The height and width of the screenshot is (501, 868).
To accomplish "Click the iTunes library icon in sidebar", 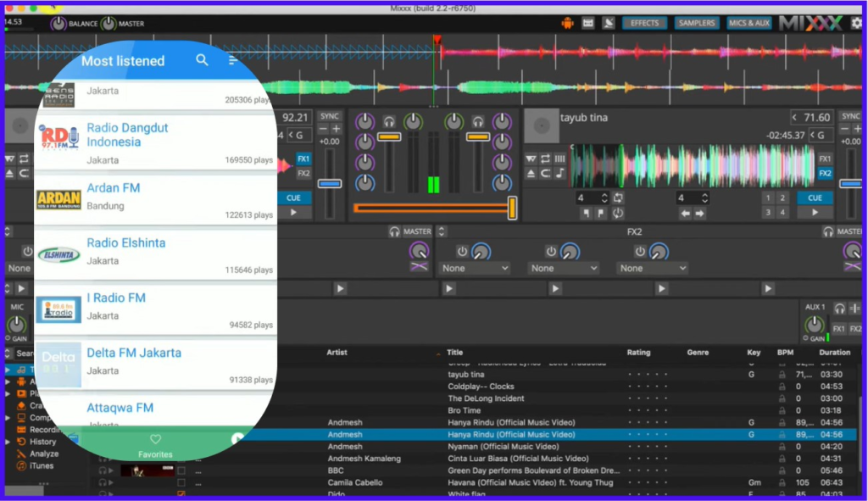I will tap(21, 465).
